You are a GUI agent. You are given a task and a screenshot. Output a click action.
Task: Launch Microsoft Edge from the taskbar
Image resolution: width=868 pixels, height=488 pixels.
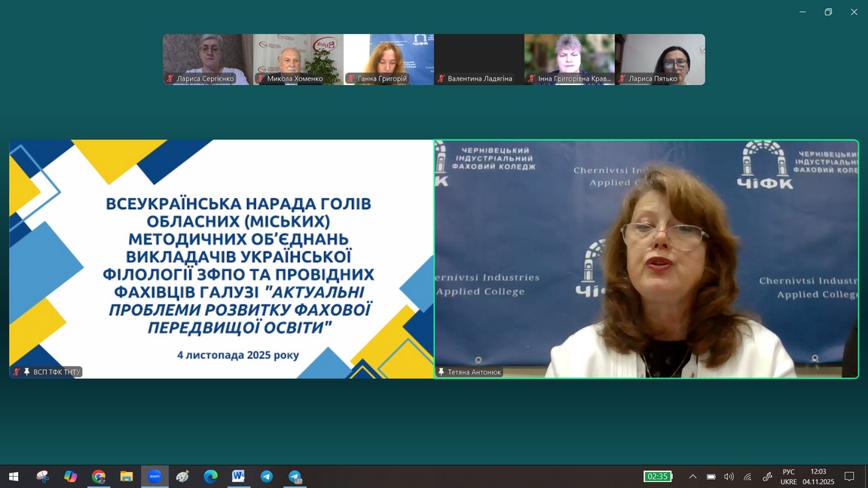click(210, 477)
